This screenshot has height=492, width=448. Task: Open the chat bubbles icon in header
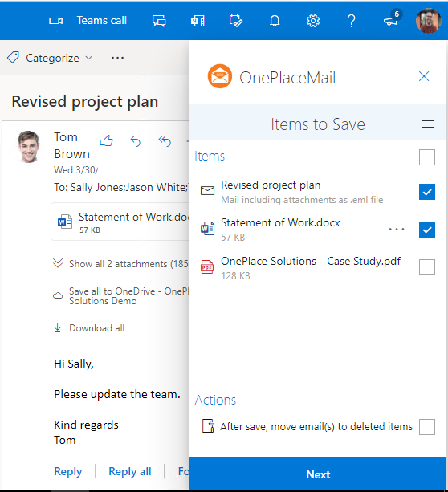pyautogui.click(x=159, y=21)
